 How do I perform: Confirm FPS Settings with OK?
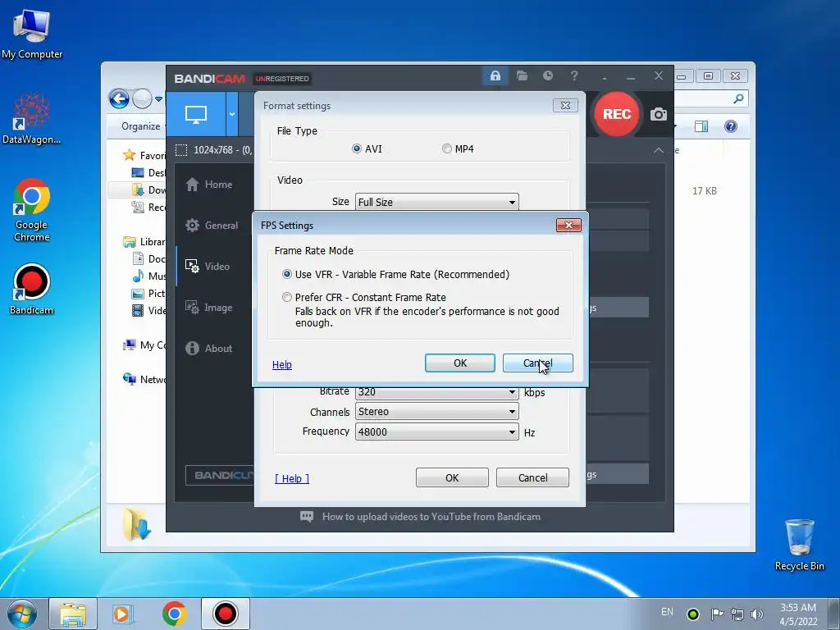[x=459, y=363]
